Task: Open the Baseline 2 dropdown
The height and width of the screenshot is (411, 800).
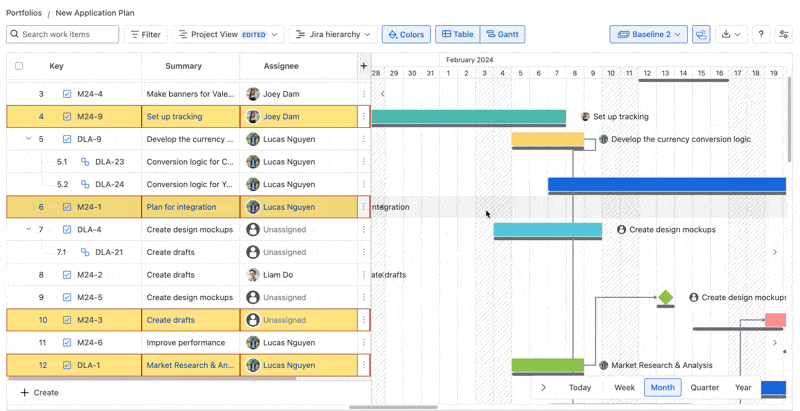Action: (649, 34)
